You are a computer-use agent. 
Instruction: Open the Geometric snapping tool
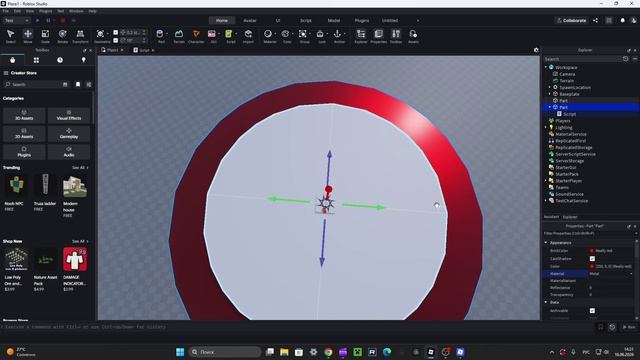(x=101, y=36)
